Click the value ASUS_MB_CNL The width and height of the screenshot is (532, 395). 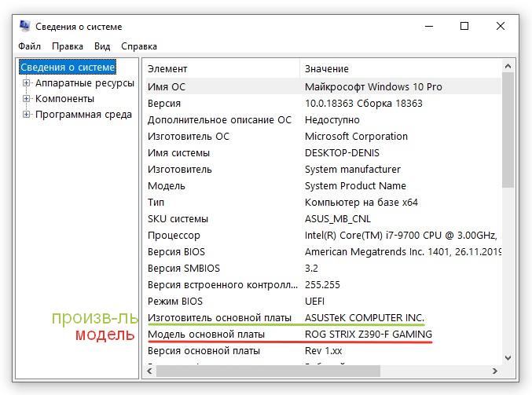point(338,218)
